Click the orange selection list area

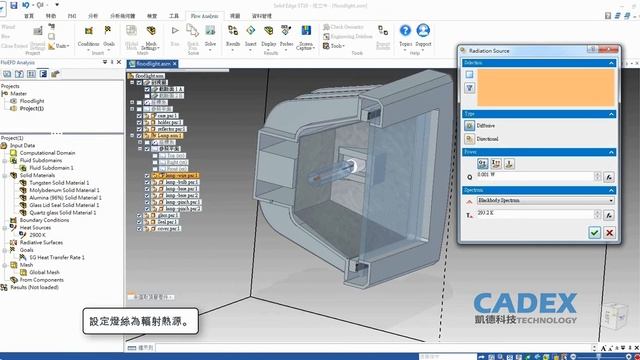pos(546,88)
